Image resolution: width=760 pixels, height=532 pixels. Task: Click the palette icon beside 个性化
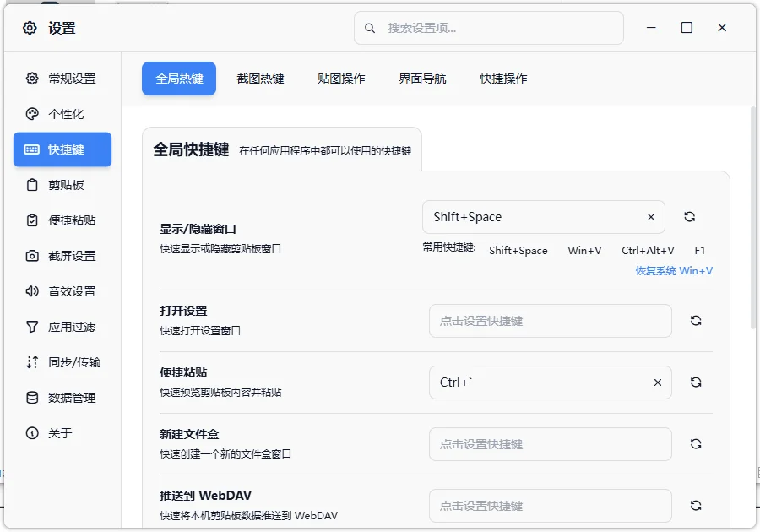point(32,114)
